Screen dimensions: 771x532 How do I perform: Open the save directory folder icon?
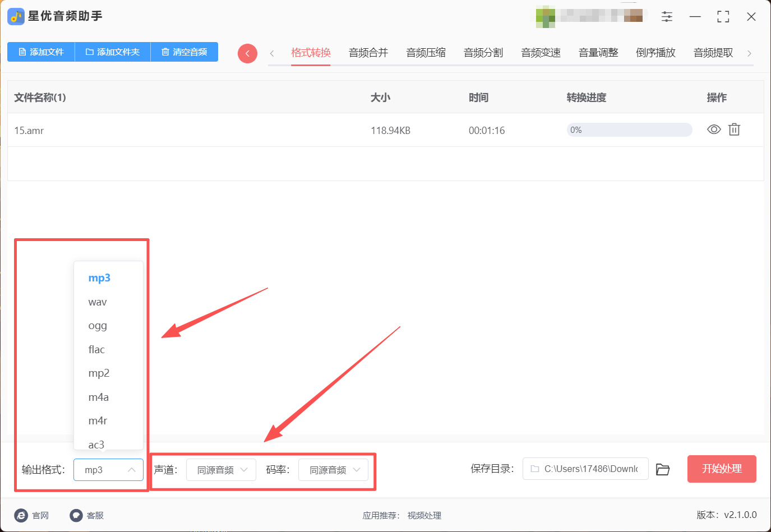coord(663,469)
